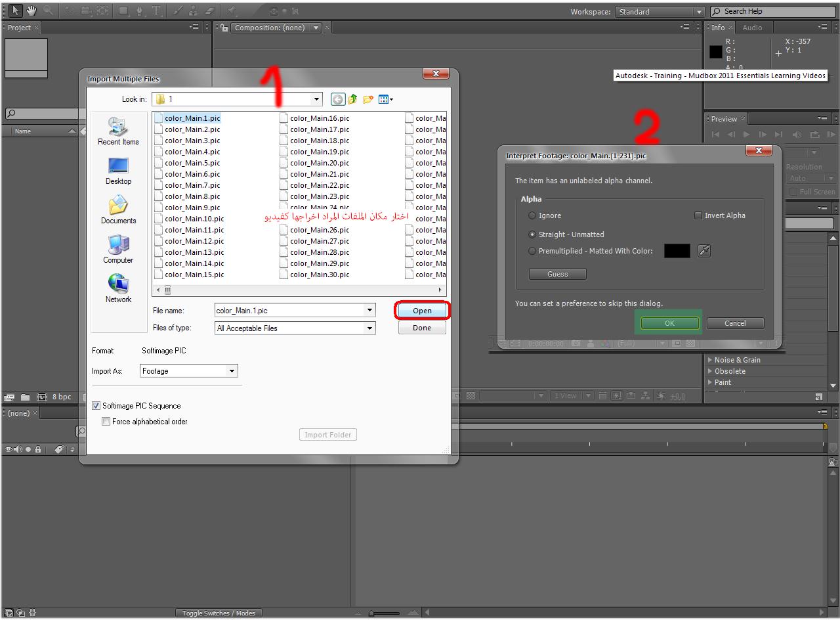Select the Brush tool
Viewport: 840px width, 620px height.
pyautogui.click(x=178, y=11)
